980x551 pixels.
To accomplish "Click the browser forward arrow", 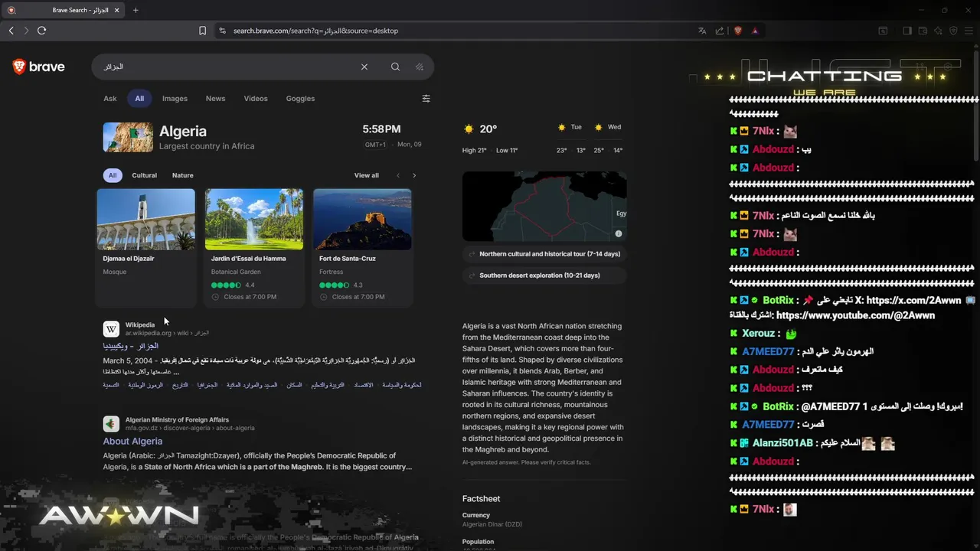I will click(x=26, y=31).
